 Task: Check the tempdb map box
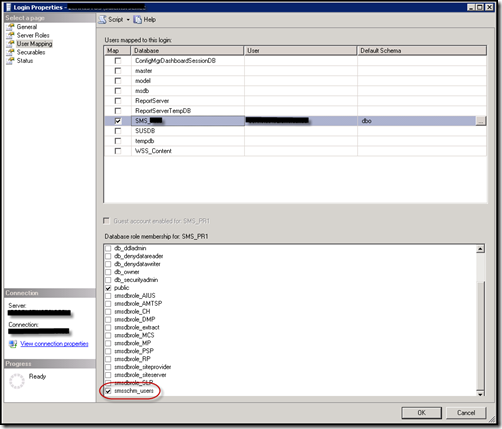pyautogui.click(x=118, y=141)
